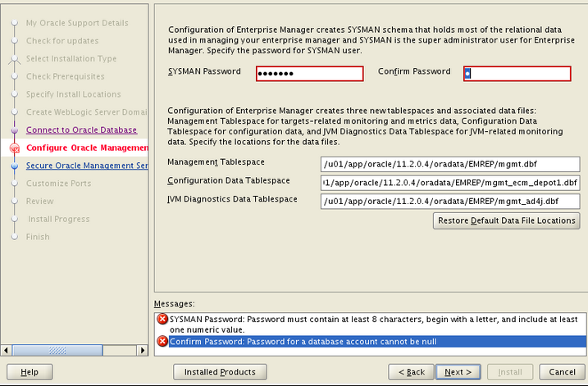Click Create WebLogic Server Domain step
The width and height of the screenshot is (588, 386).
[x=87, y=112]
